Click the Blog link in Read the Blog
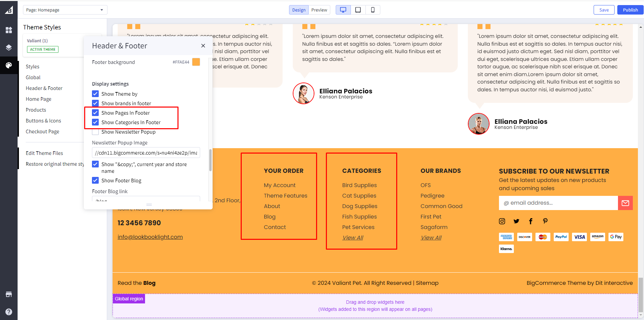Viewport: 644px width, 320px height. (x=149, y=283)
